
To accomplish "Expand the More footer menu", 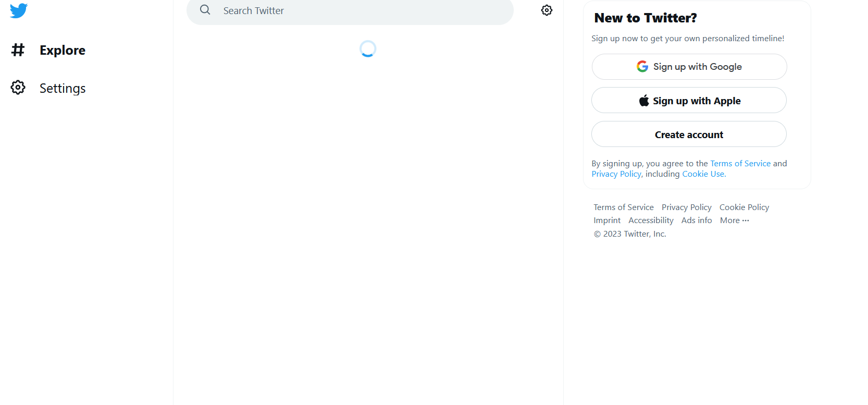I will pyautogui.click(x=735, y=220).
